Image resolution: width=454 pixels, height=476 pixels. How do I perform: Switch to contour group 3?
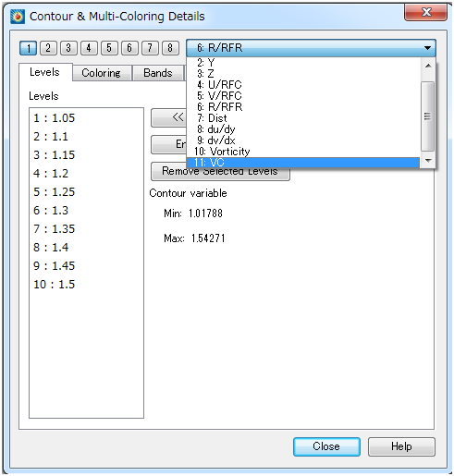pyautogui.click(x=68, y=48)
